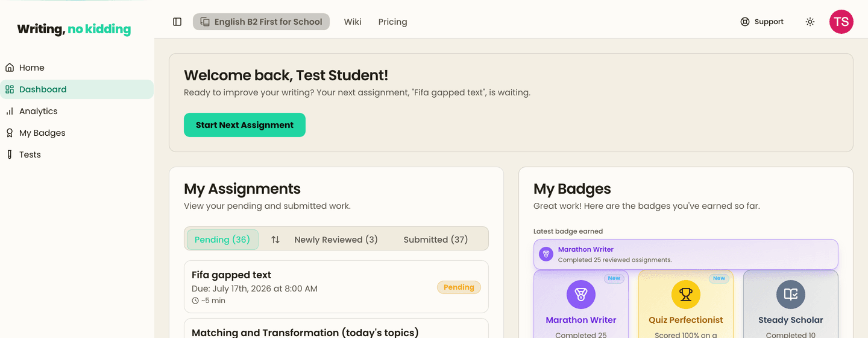This screenshot has height=338, width=868.
Task: Open the TS user avatar menu
Action: pos(841,22)
